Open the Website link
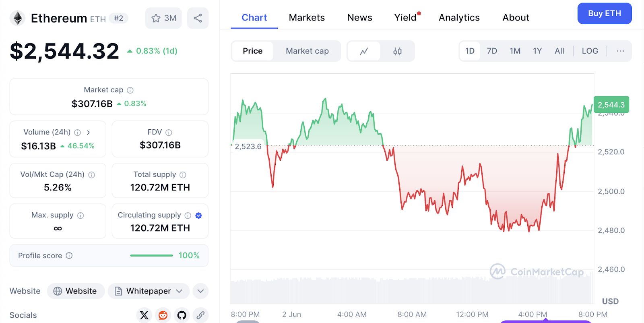 [76, 291]
